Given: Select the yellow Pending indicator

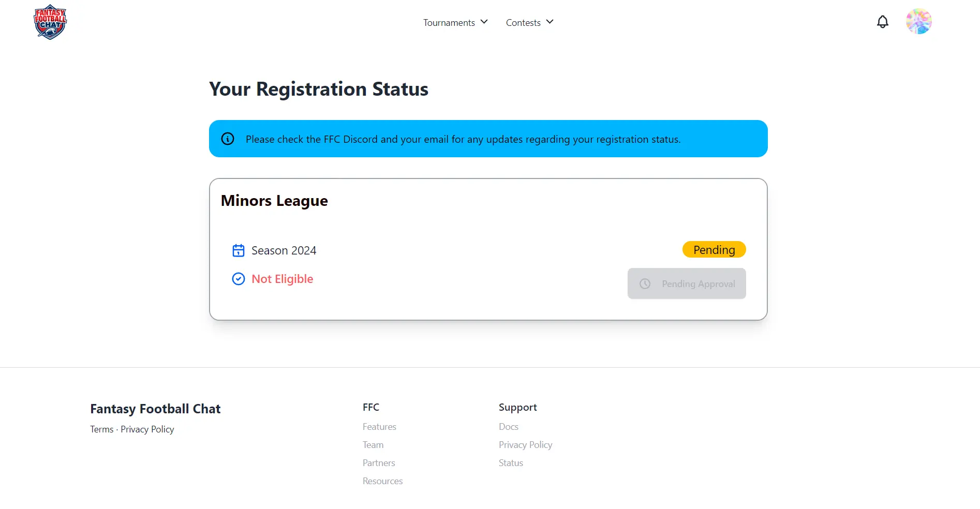Looking at the screenshot, I should click(714, 249).
